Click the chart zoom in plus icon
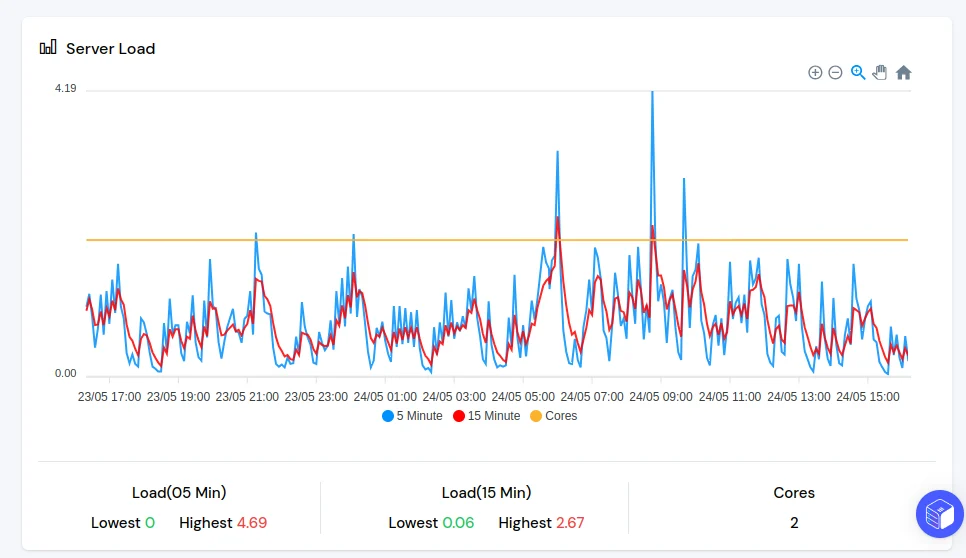966x558 pixels. (x=815, y=73)
